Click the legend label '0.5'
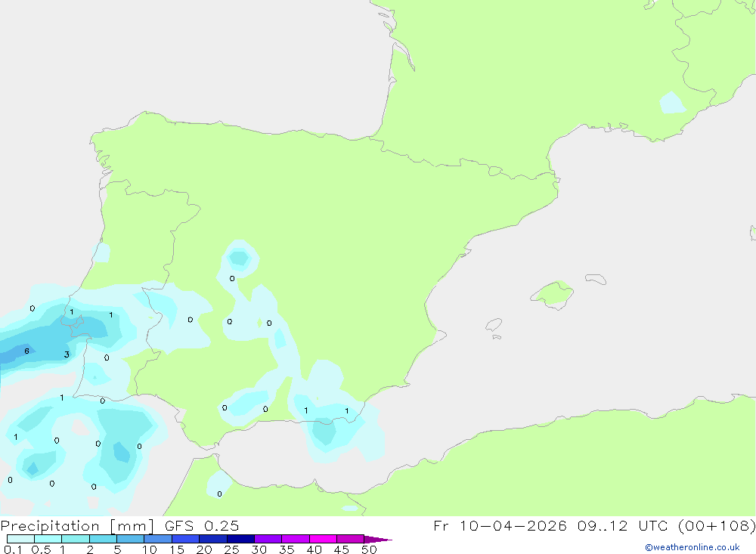This screenshot has height=554, width=756. click(x=41, y=549)
